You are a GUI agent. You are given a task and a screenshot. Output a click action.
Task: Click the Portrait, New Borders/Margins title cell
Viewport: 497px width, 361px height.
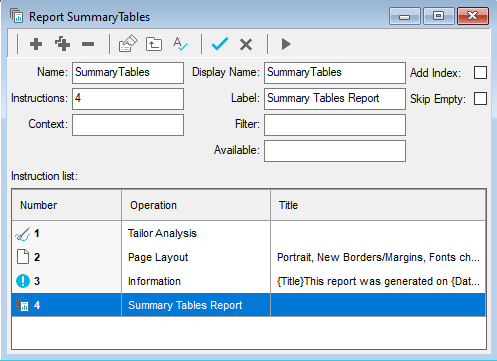(x=378, y=257)
